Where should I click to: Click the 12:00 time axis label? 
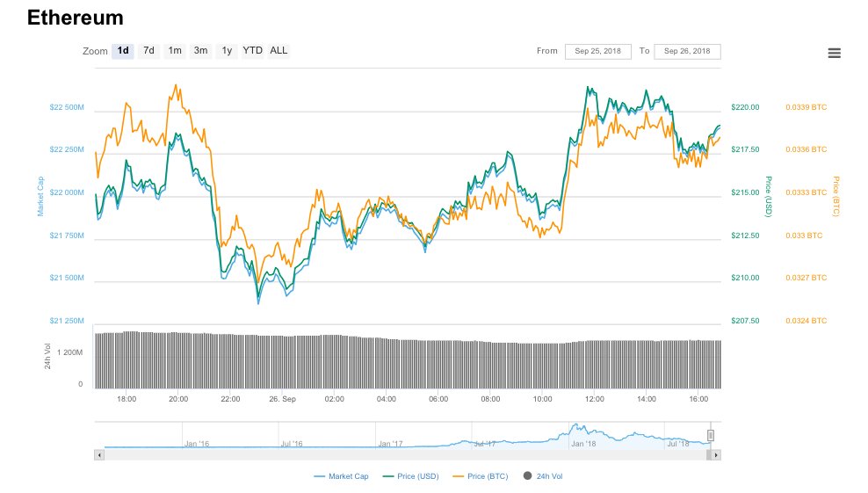click(595, 399)
